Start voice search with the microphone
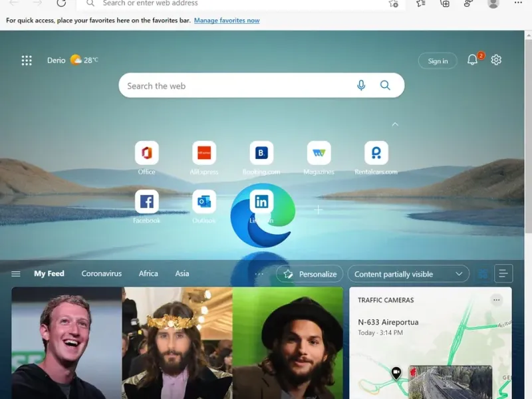 point(361,85)
